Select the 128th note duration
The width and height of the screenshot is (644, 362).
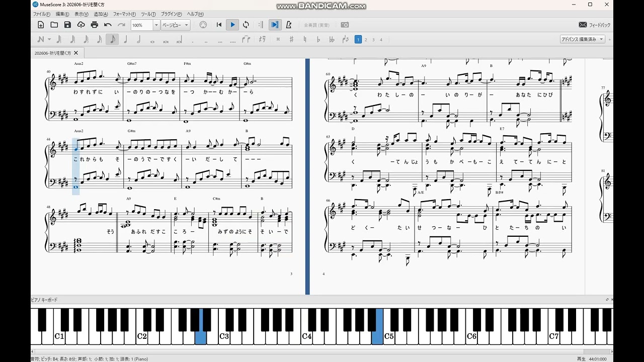(x=59, y=39)
